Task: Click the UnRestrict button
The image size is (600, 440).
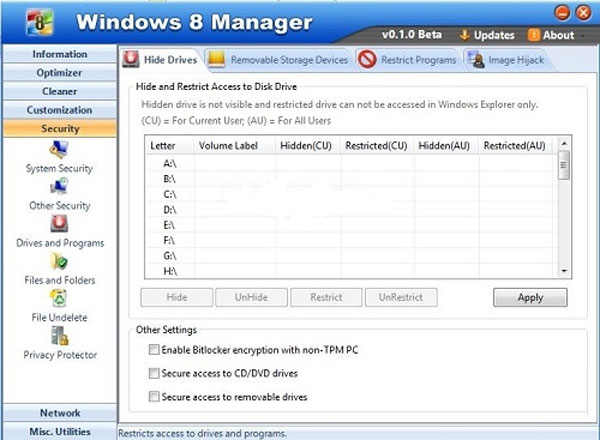Action: point(401,297)
